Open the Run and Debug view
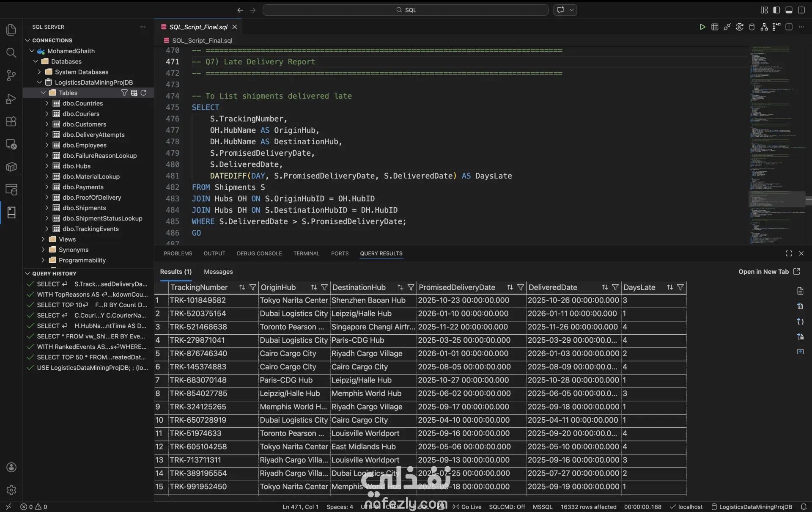This screenshot has height=512, width=812. [x=11, y=99]
